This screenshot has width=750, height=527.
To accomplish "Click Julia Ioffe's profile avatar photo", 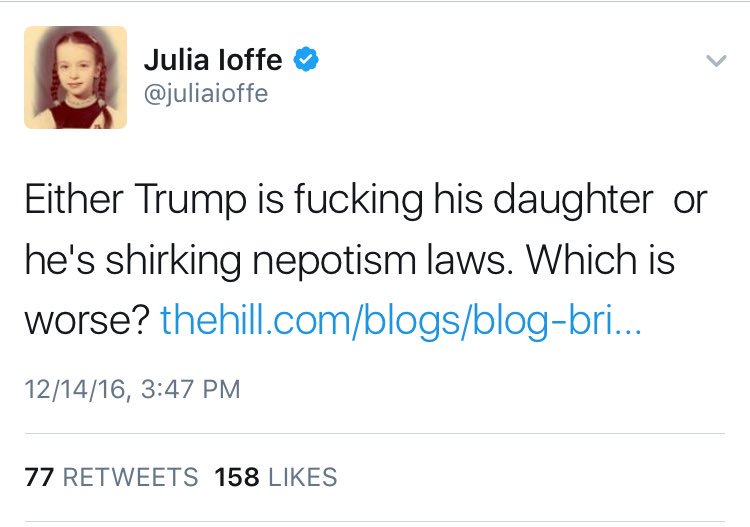I will pyautogui.click(x=76, y=77).
